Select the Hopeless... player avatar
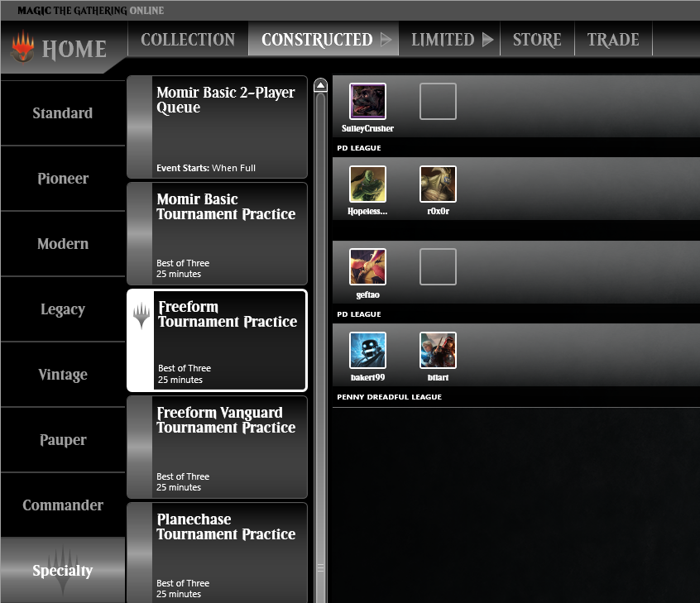700x603 pixels. click(x=367, y=184)
